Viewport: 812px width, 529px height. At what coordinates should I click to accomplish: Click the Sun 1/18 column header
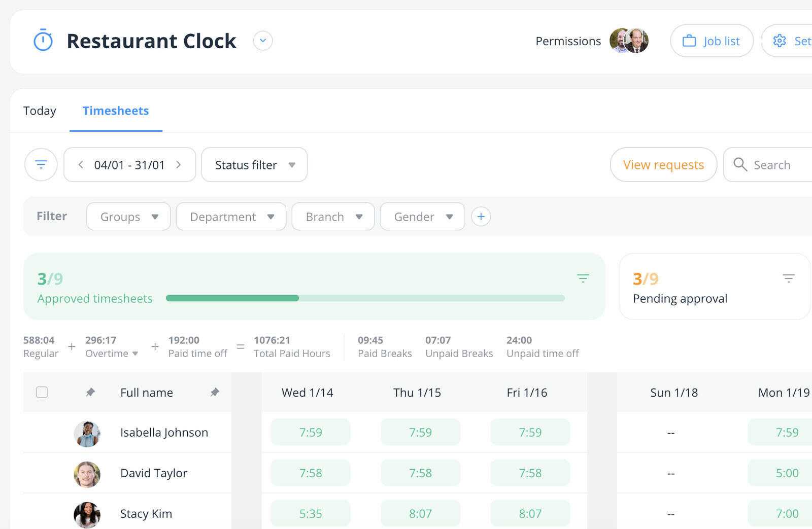(674, 393)
